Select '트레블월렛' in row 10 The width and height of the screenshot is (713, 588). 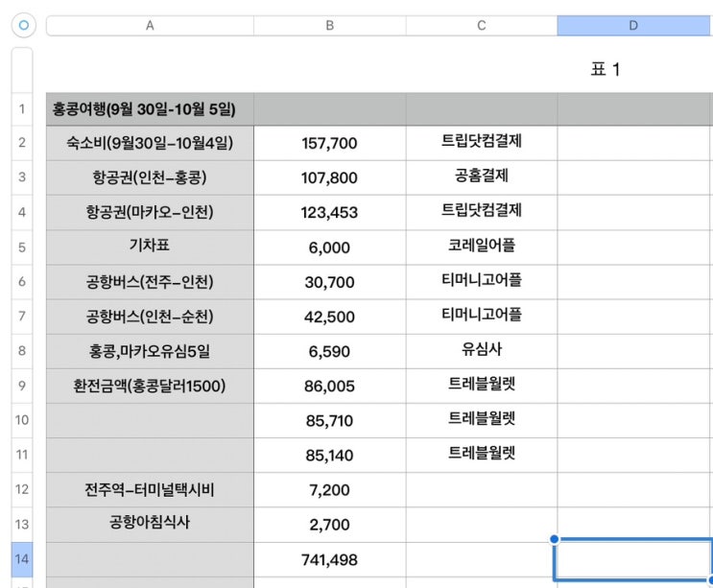[x=482, y=420]
